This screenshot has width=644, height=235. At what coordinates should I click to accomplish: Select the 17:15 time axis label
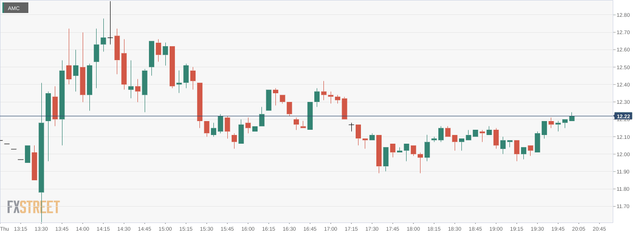coord(351,229)
